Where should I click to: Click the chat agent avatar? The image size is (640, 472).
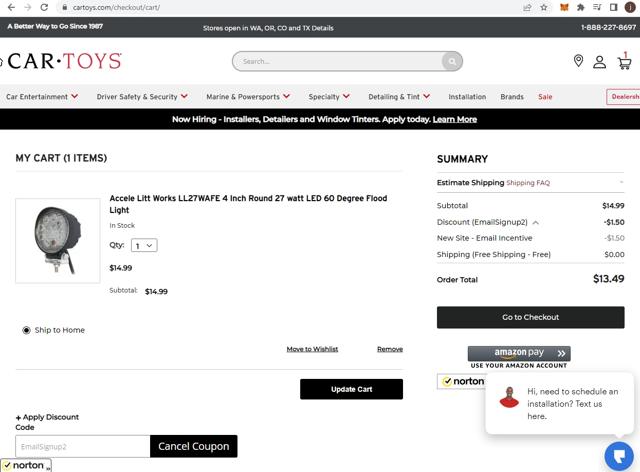[509, 397]
